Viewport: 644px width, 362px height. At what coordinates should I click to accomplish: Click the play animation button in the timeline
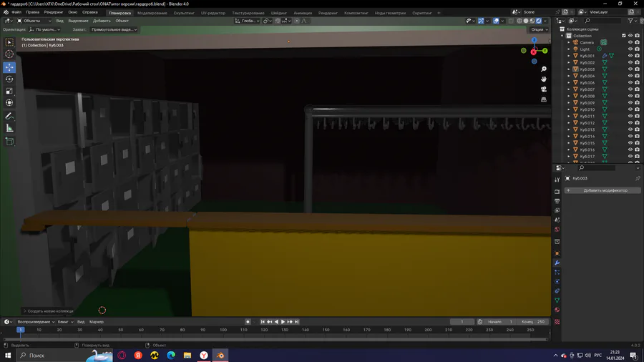pyautogui.click(x=283, y=322)
